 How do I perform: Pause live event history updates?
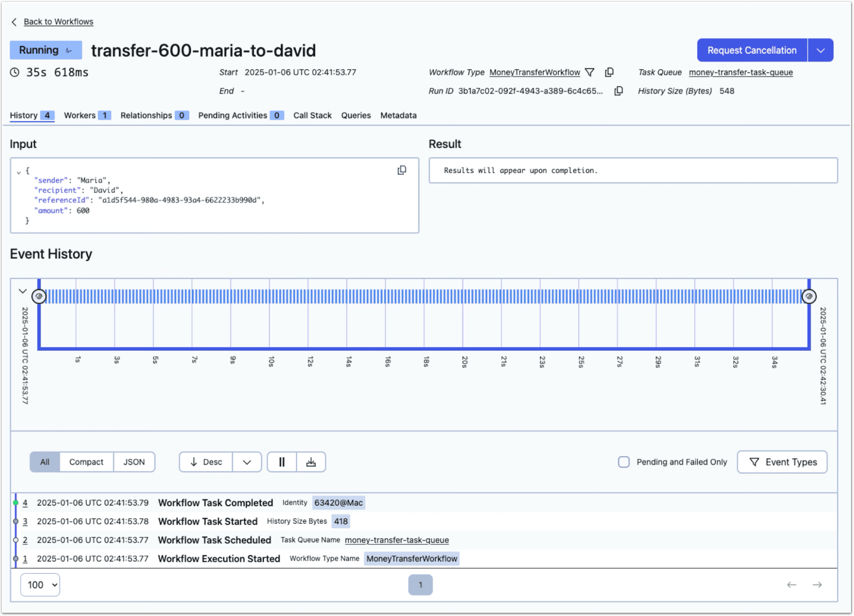[282, 462]
